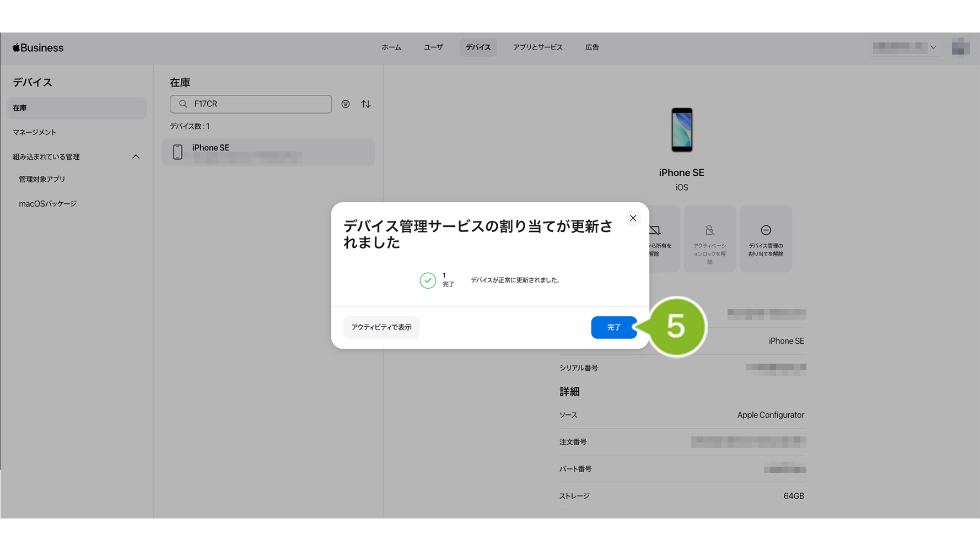Screen dimensions: 980x551
Task: Click the Apple Business logo
Action: tap(38, 48)
